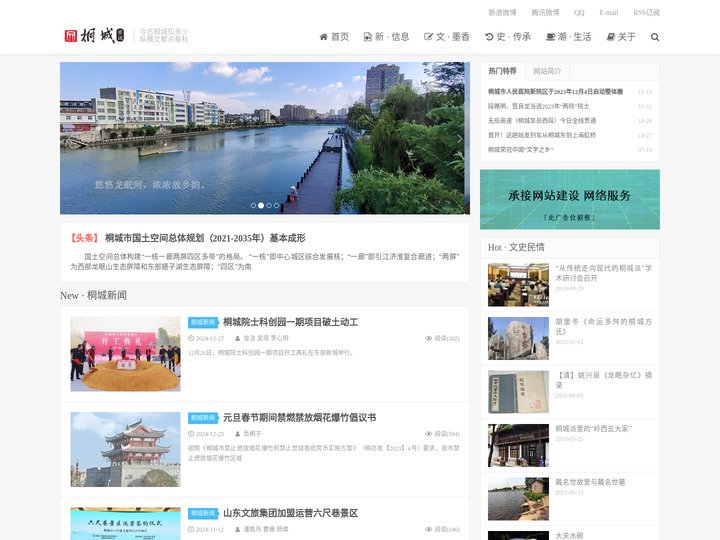
Task: Click read-count eye icon on 烟花爆竹 article
Action: coord(428,434)
